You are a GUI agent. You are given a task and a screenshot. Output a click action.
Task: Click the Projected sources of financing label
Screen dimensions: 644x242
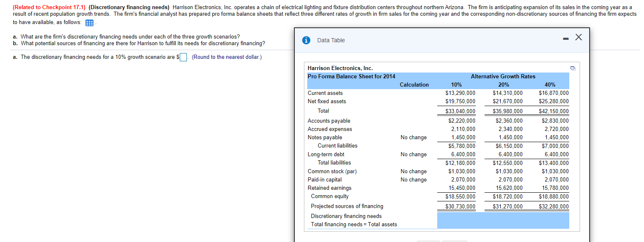click(x=347, y=206)
